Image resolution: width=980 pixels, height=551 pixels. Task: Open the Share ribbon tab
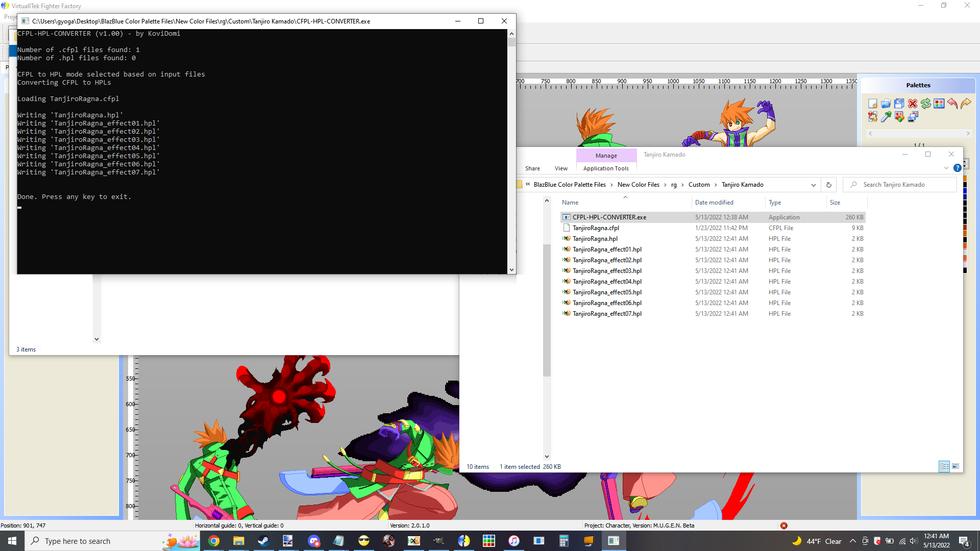tap(532, 168)
